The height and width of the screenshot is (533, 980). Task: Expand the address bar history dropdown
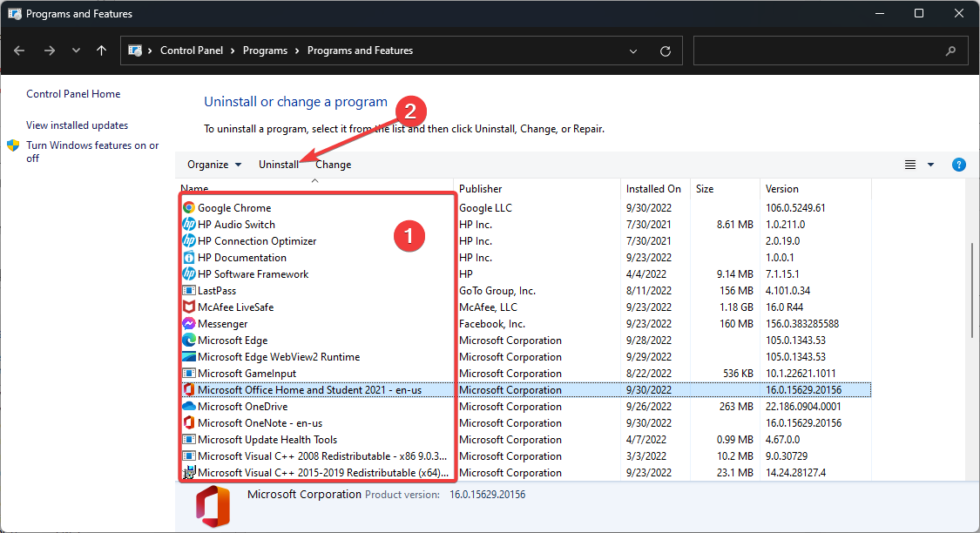[633, 51]
